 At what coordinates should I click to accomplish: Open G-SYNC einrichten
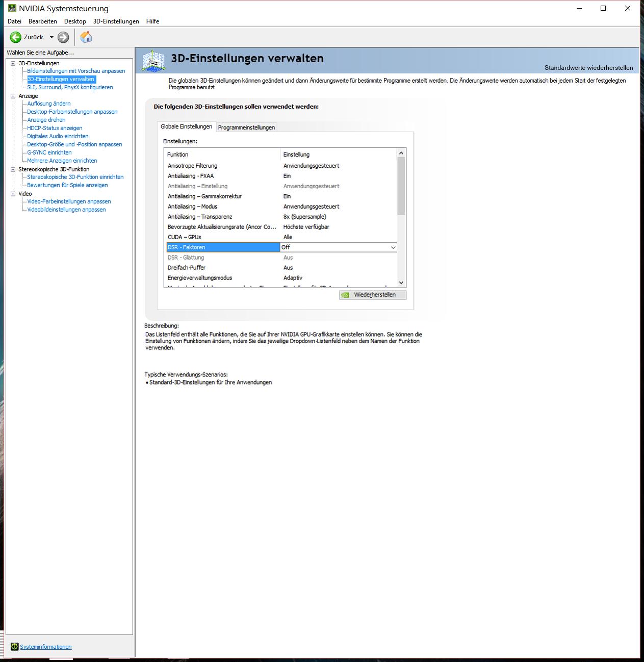[x=49, y=152]
